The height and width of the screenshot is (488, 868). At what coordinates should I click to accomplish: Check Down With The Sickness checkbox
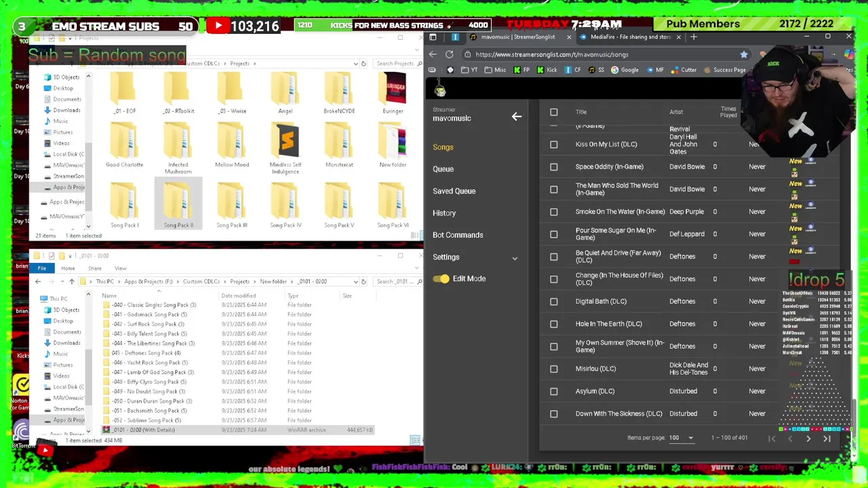[x=554, y=413]
